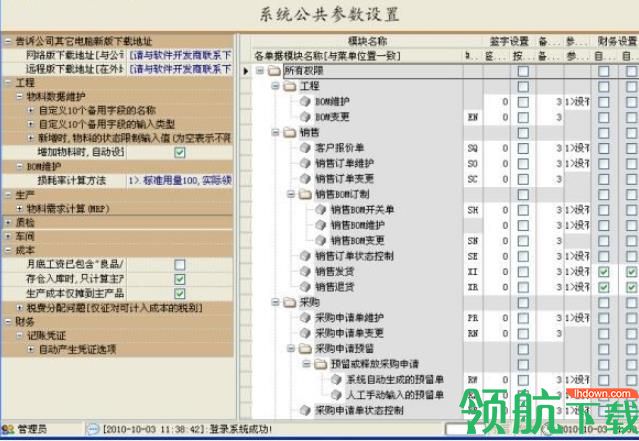The image size is (639, 441).
Task: Collapse the 告诉公司其它电脑新版下载地址 section
Action: 8,41
